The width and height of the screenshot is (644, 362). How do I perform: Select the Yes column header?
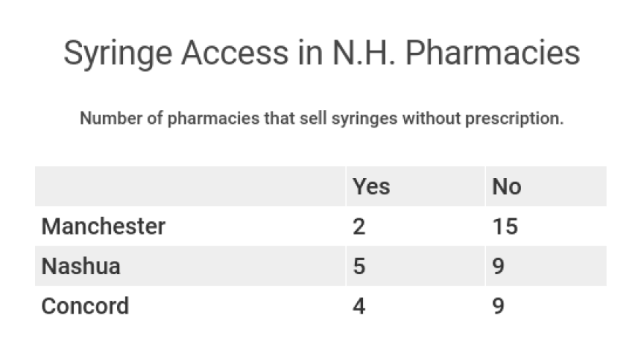tap(371, 186)
